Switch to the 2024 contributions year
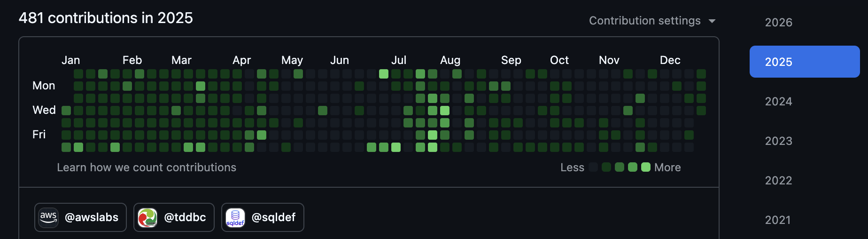Image resolution: width=868 pixels, height=239 pixels. pyautogui.click(x=778, y=101)
